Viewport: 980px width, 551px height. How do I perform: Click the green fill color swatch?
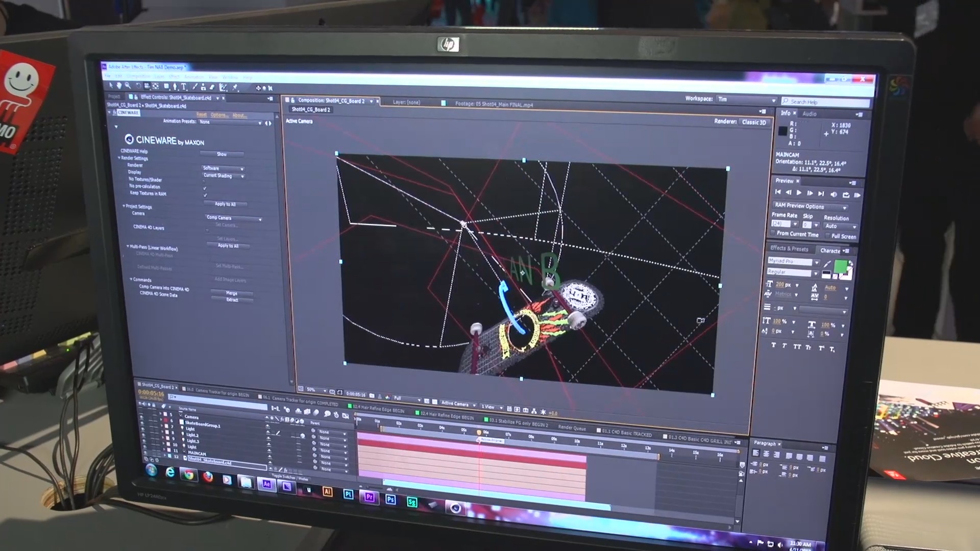coord(840,266)
